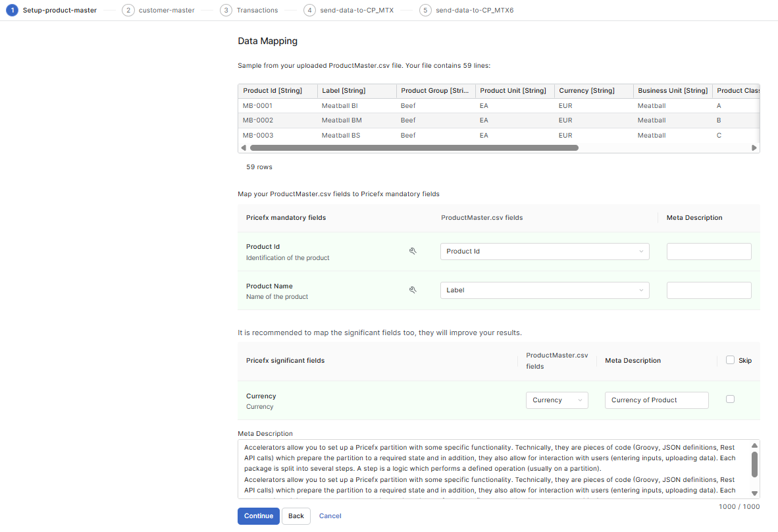The height and width of the screenshot is (532, 778).
Task: Open the Label field mapping dropdown
Action: (544, 290)
